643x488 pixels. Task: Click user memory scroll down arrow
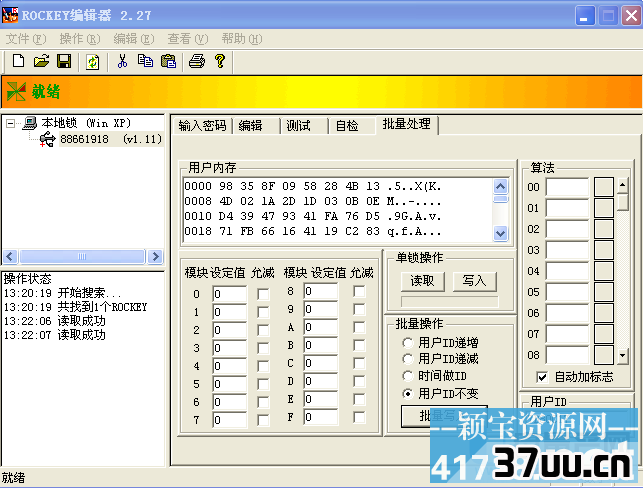[x=500, y=233]
